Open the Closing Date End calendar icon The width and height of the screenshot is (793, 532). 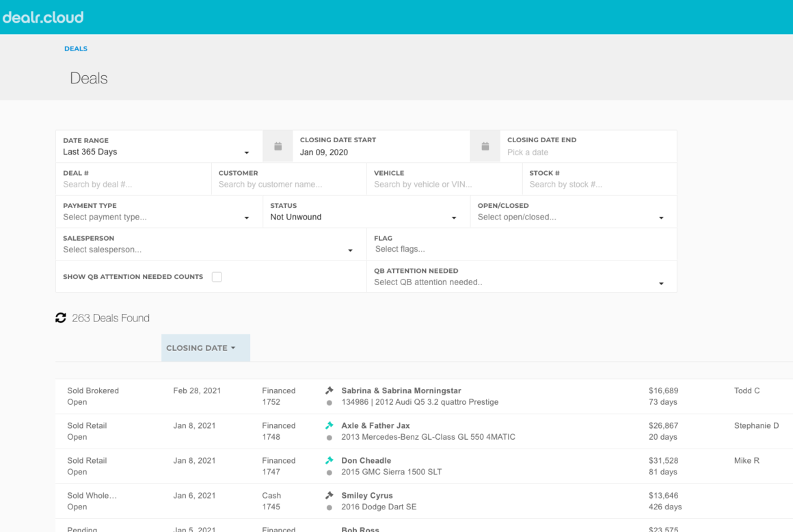pyautogui.click(x=485, y=146)
